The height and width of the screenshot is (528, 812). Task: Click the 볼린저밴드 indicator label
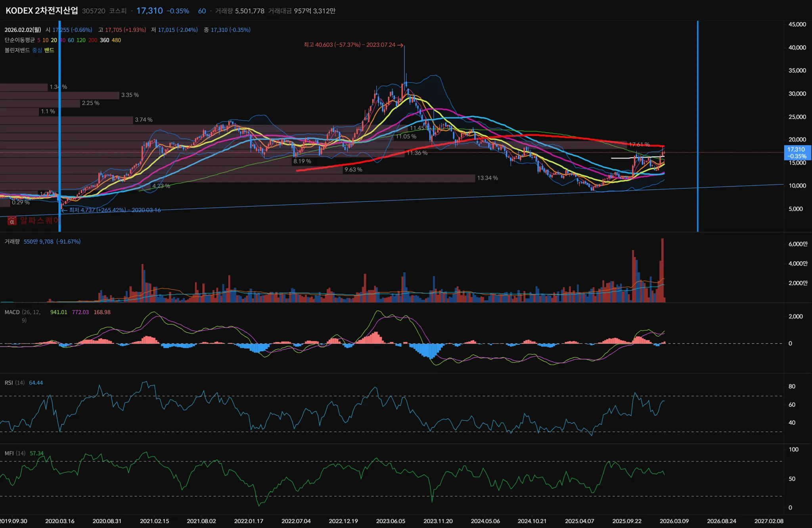pyautogui.click(x=17, y=50)
